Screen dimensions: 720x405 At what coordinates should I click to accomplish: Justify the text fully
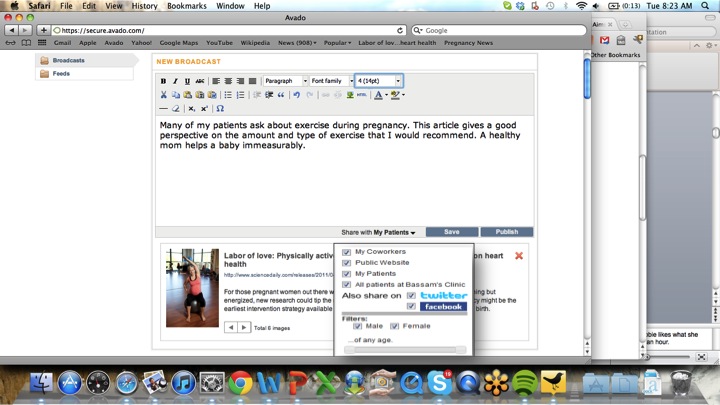pos(252,81)
